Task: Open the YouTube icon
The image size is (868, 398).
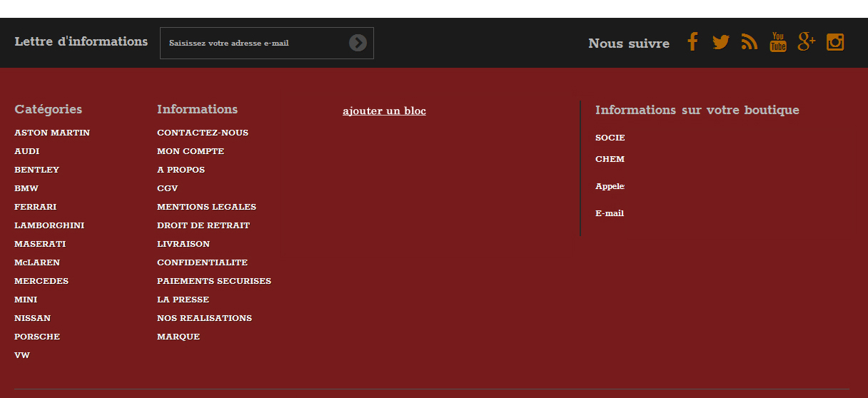Action: pos(778,42)
